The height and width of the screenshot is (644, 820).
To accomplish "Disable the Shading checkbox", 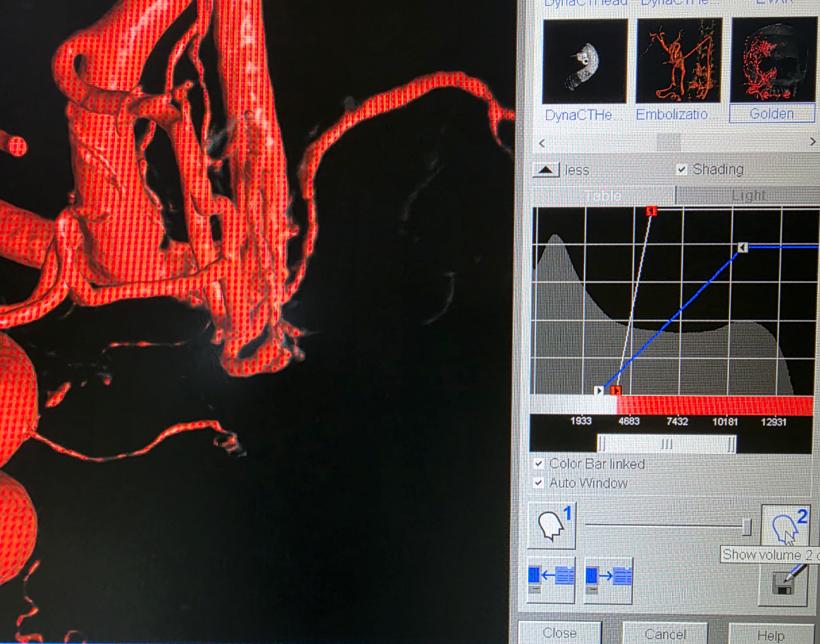I will tap(681, 170).
